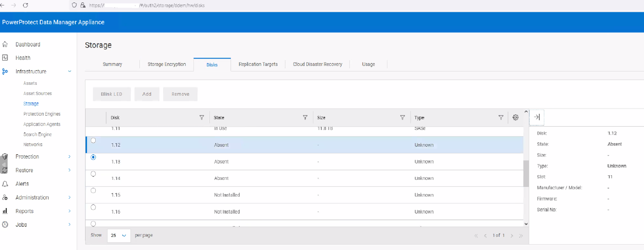The height and width of the screenshot is (250, 644).
Task: Switch to the Storage Encryption tab
Action: 166,64
